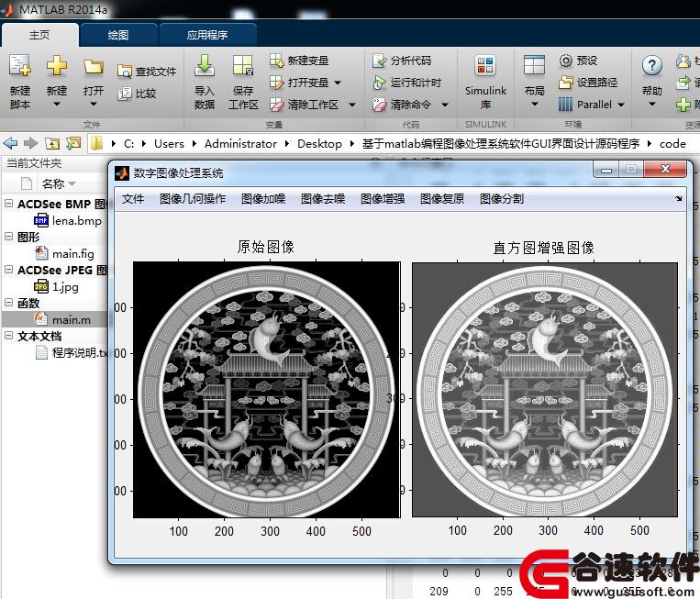The width and height of the screenshot is (700, 599).
Task: Click the menu bar undock arrow
Action: click(x=679, y=199)
